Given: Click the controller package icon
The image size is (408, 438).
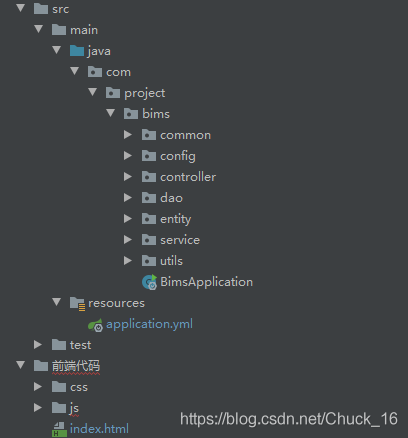Looking at the screenshot, I should 149,177.
